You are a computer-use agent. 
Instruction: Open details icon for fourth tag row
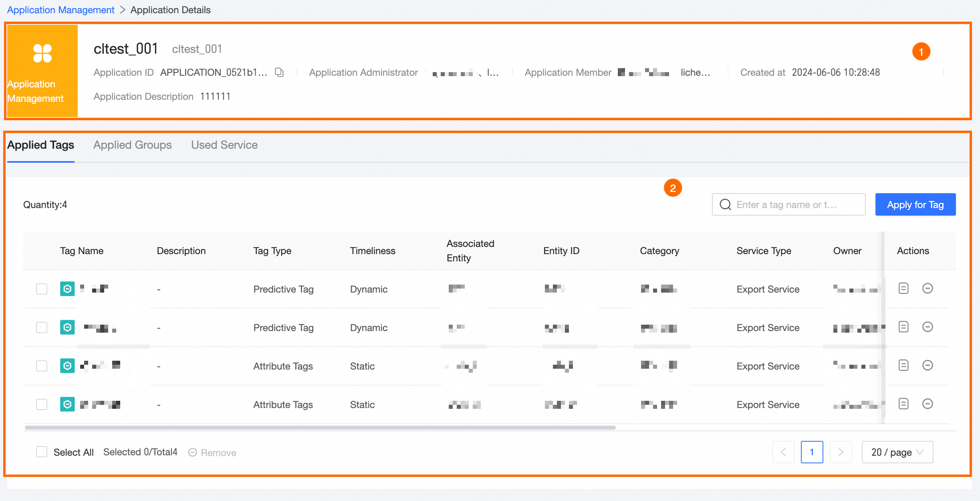(903, 404)
